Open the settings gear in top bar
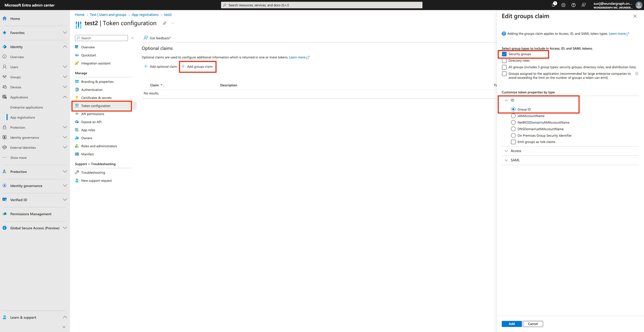 tap(563, 5)
